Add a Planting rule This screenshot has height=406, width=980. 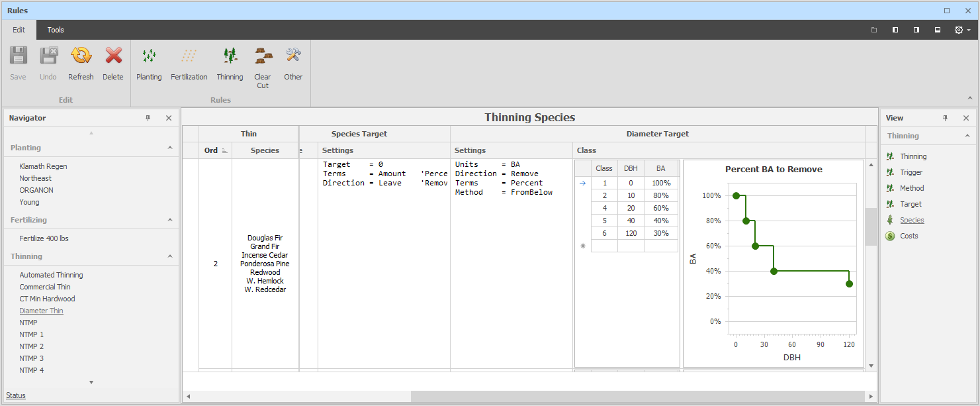point(149,63)
